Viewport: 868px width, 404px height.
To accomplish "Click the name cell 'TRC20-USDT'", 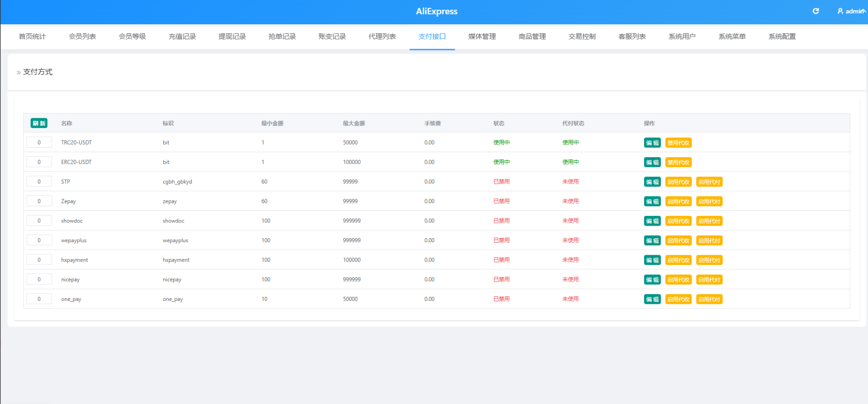I will click(76, 143).
